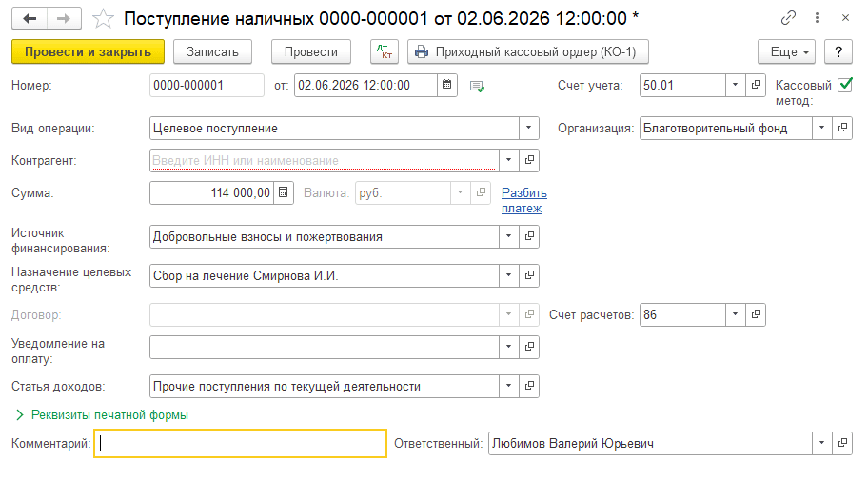Focus the Номер input field
868x482 pixels.
click(207, 86)
